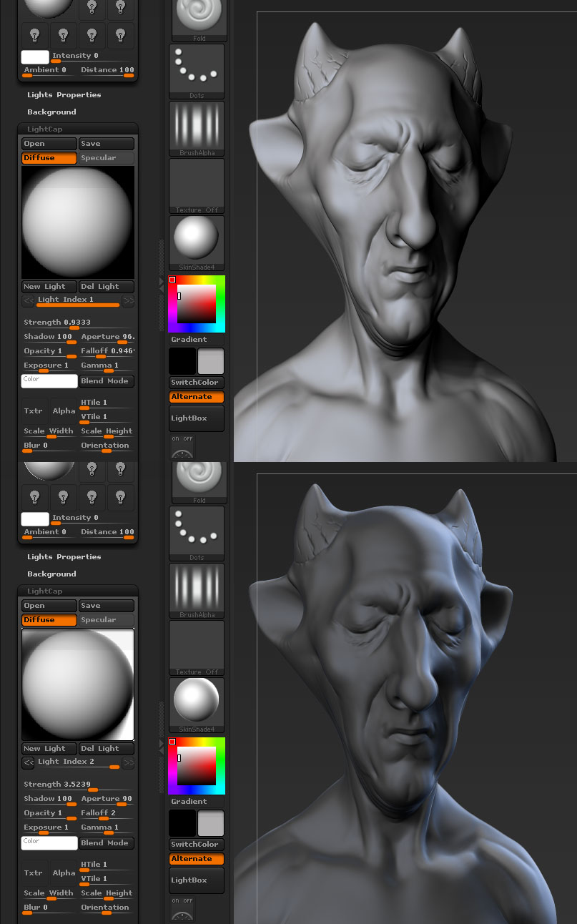Toggle leftmost light bulb in upper Lights panel
Viewport: 577px width, 924px height.
[x=34, y=34]
